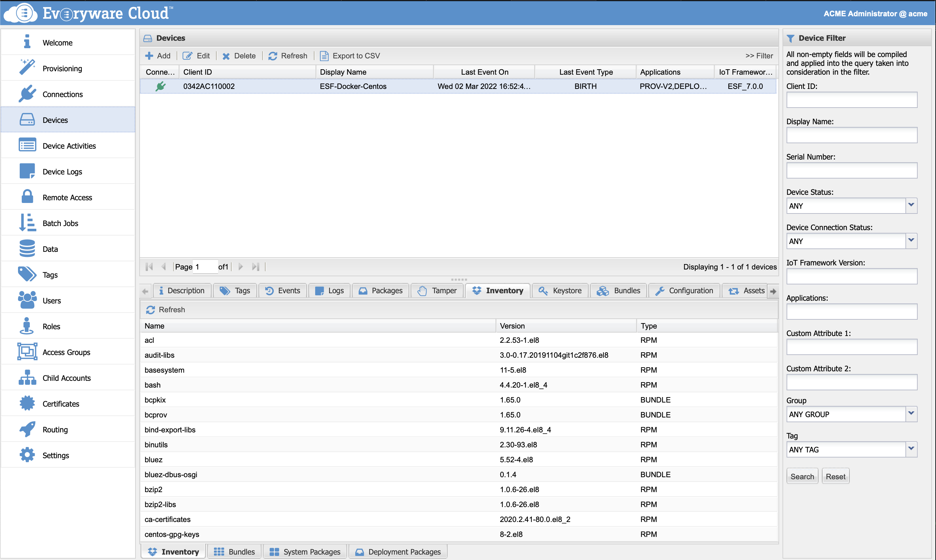Open the Device Connection Status dropdown
Viewport: 936px width, 560px height.
tap(911, 241)
